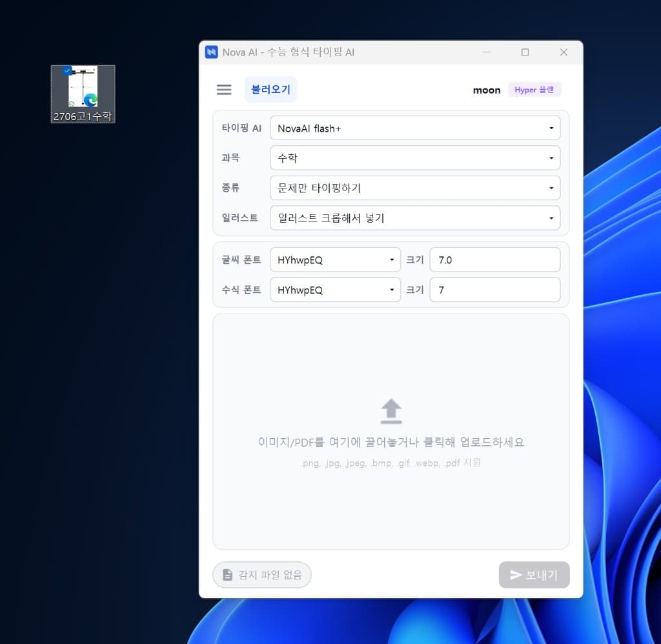Screen dimensions: 661x644
Task: Select the 2706고1수학 desktop file icon
Action: coord(83,94)
